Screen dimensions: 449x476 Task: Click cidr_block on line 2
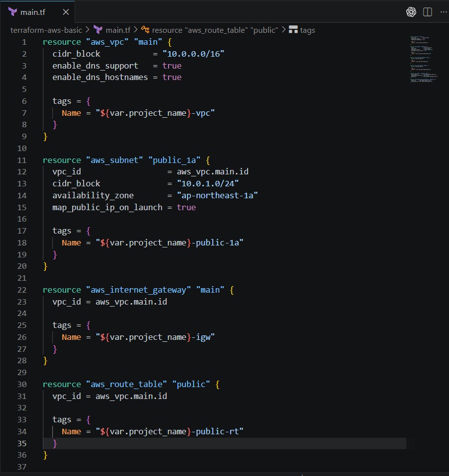[76, 54]
